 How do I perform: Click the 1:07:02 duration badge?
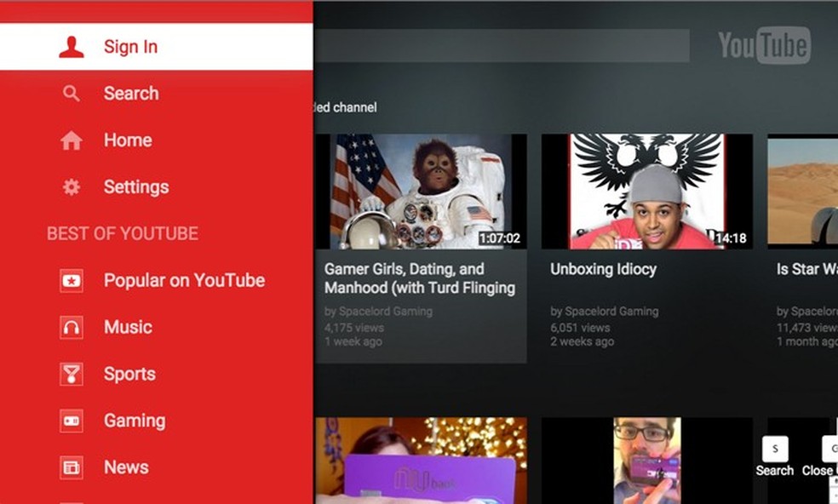coord(500,238)
